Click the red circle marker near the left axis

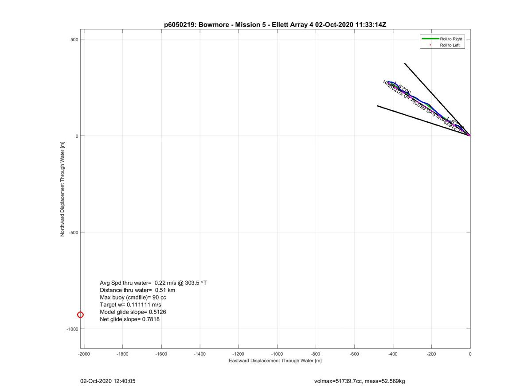80,315
